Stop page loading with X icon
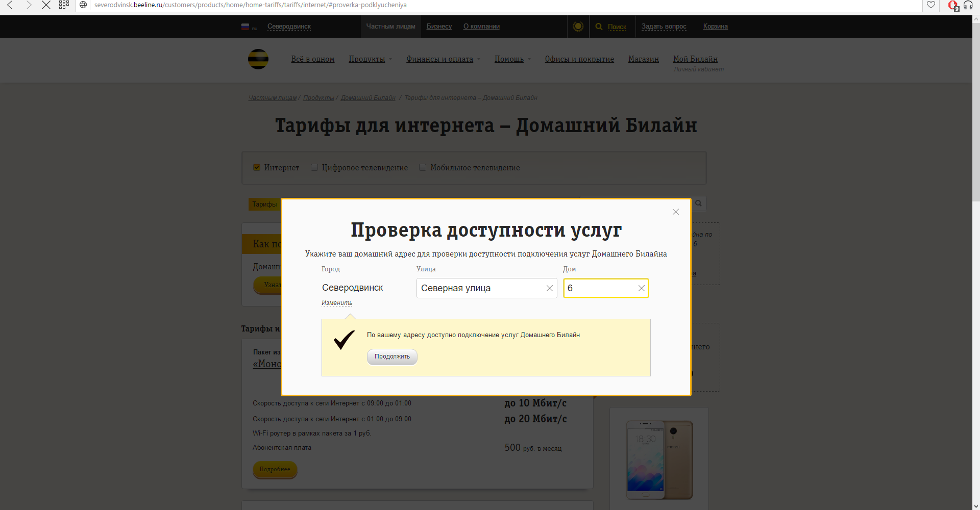Image resolution: width=980 pixels, height=510 pixels. (46, 5)
